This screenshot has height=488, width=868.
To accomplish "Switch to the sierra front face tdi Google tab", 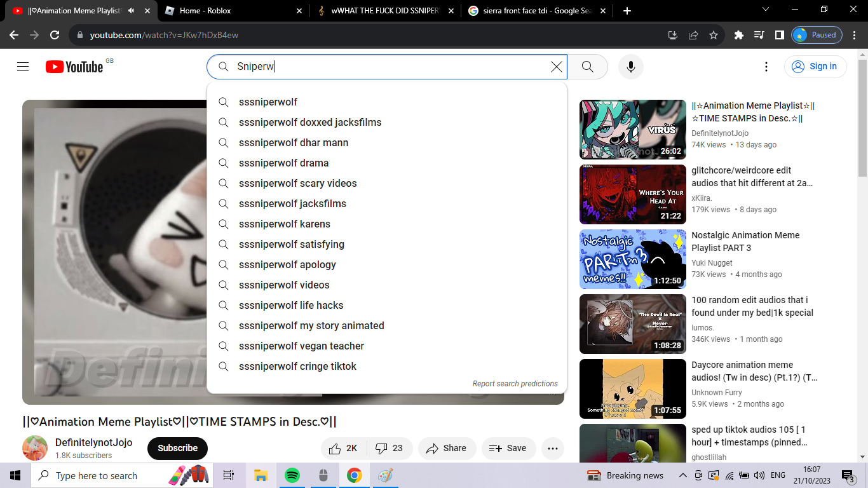I will pyautogui.click(x=537, y=11).
